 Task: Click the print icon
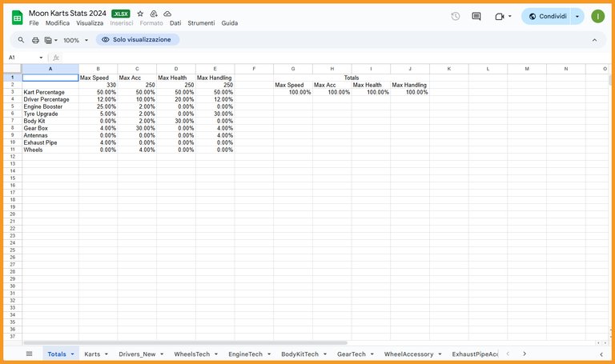35,40
